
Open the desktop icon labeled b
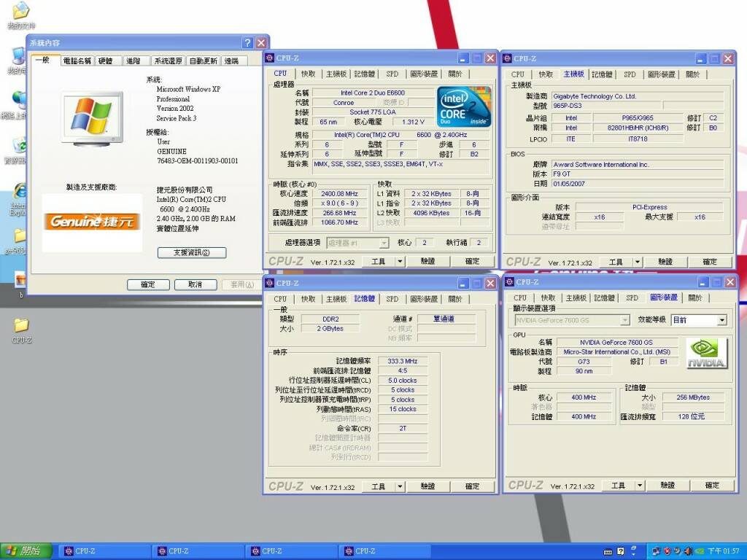[x=20, y=279]
